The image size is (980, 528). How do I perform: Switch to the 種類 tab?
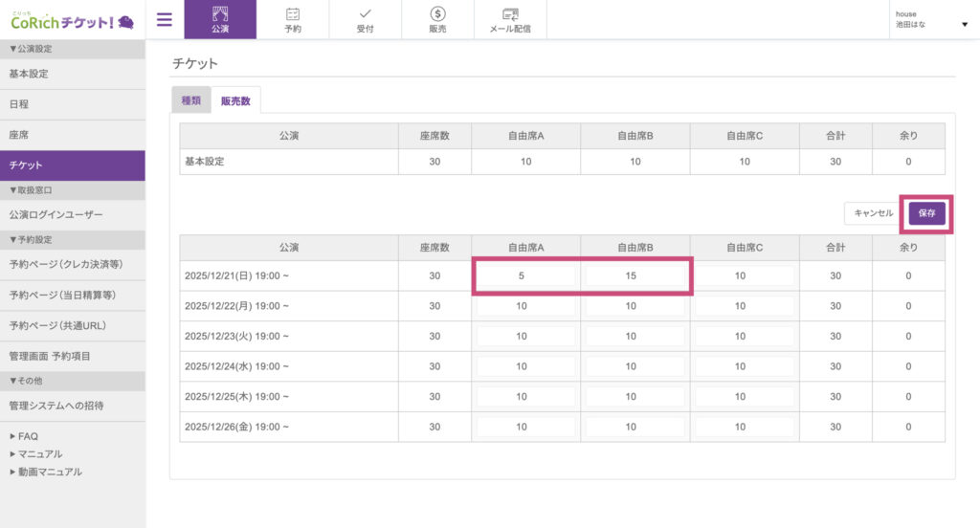[x=191, y=100]
